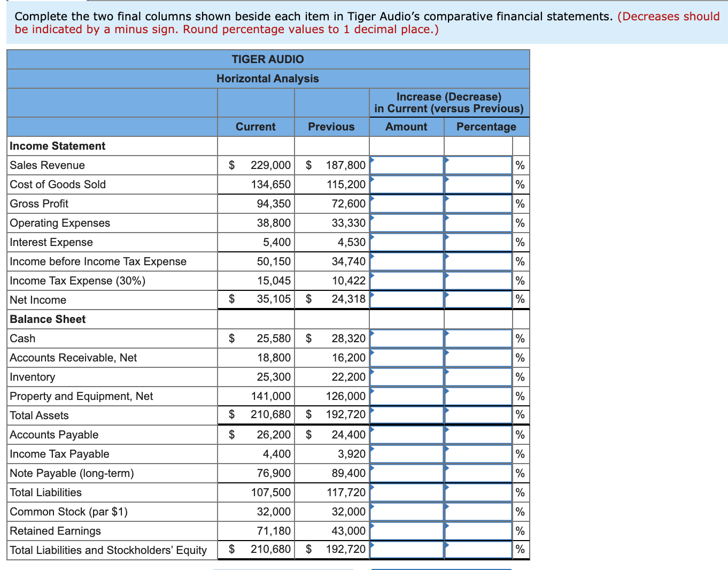Click the Amount input for Retained Earnings
This screenshot has width=728, height=570.
406,530
